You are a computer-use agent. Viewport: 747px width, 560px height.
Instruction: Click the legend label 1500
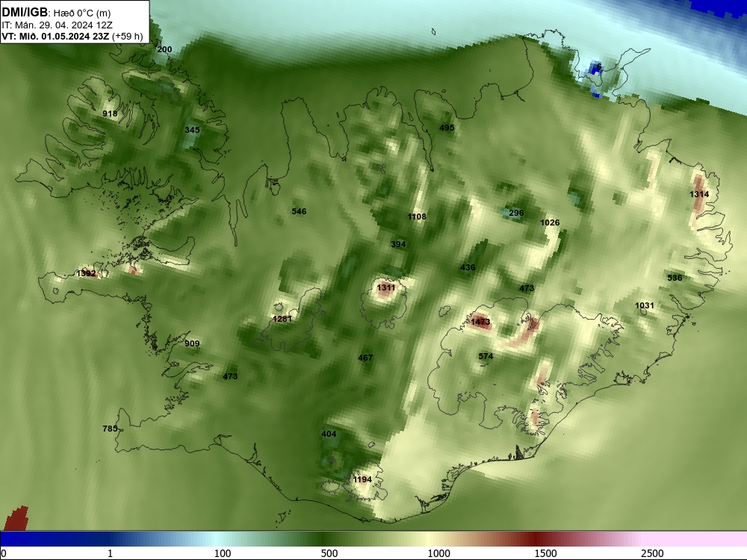545,553
